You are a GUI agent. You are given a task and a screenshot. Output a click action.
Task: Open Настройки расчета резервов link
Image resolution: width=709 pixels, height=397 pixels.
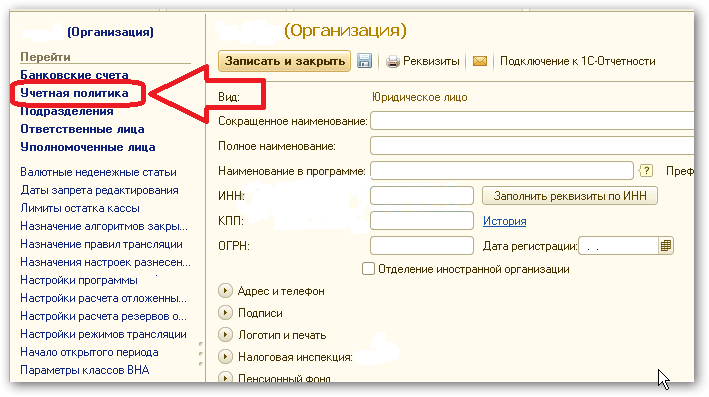tap(103, 317)
